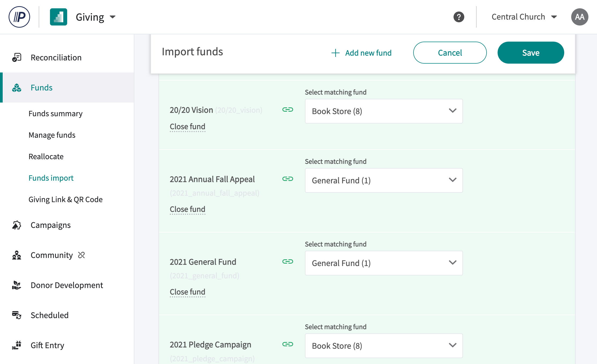Image resolution: width=597 pixels, height=364 pixels.
Task: Toggle the link icon for 2021 Annual Fall Appeal
Action: [x=287, y=179]
